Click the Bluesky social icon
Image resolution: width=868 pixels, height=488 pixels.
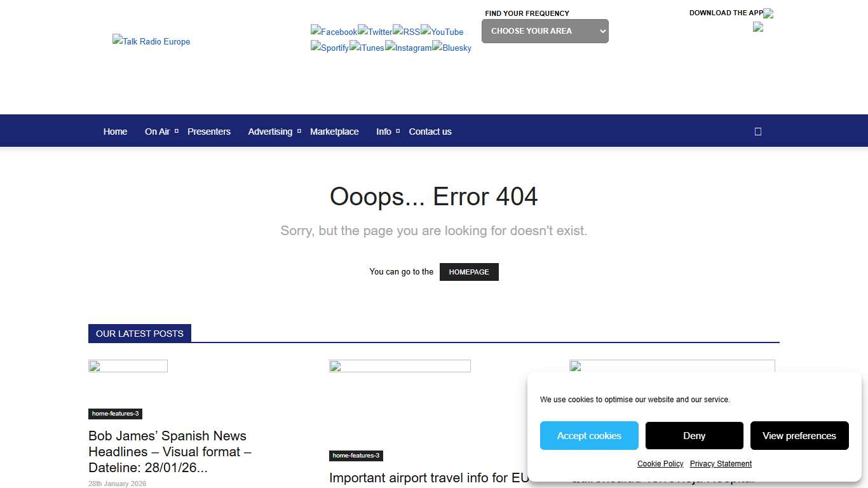(452, 48)
